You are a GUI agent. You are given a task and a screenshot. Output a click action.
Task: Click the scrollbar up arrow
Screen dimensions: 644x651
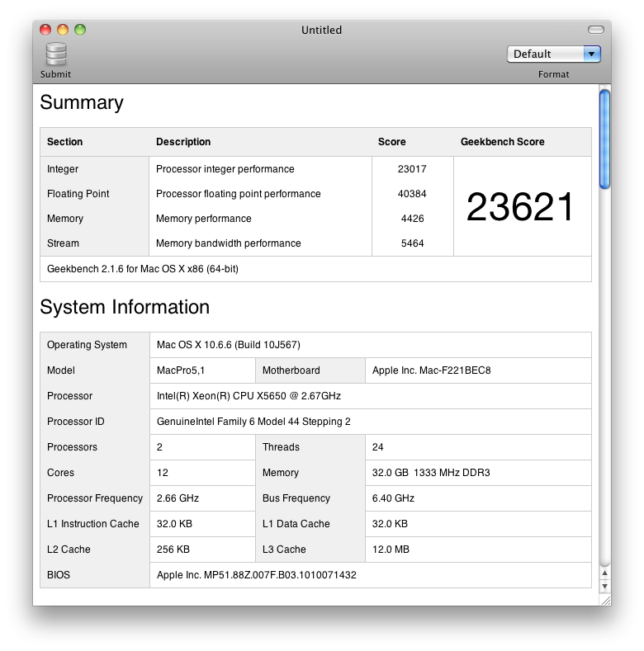pyautogui.click(x=605, y=573)
